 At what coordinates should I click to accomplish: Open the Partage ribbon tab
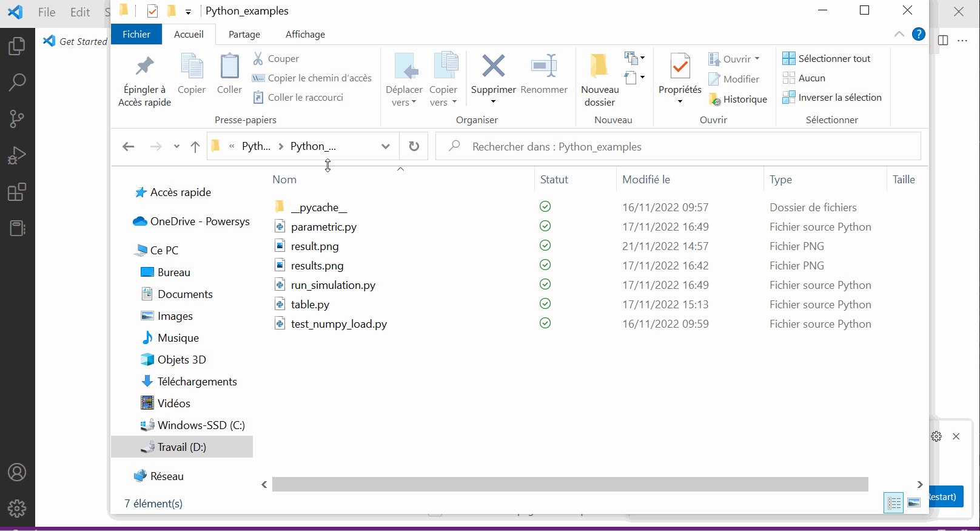click(244, 35)
